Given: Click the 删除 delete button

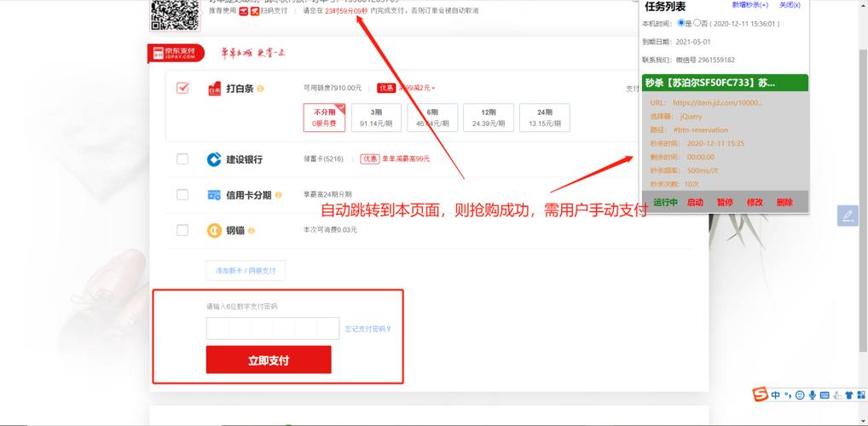Looking at the screenshot, I should point(784,203).
